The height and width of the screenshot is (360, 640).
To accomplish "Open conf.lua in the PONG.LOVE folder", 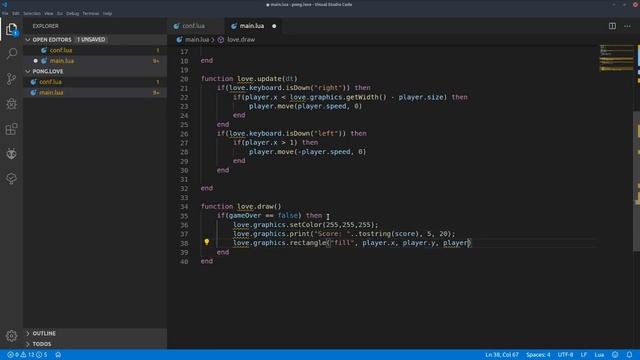I will point(95,82).
